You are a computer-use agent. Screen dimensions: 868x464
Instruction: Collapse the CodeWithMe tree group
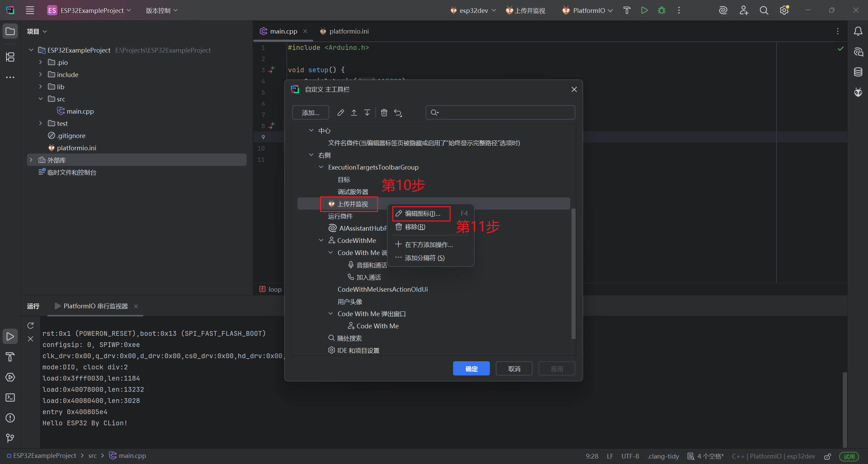[x=321, y=240]
